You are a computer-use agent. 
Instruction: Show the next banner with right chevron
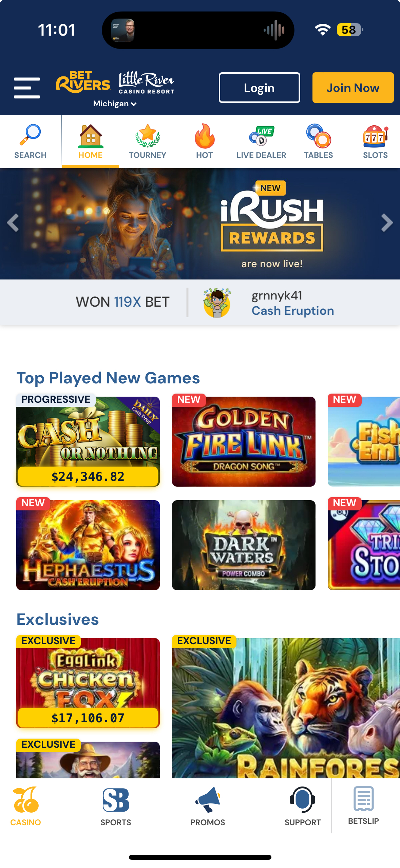387,223
